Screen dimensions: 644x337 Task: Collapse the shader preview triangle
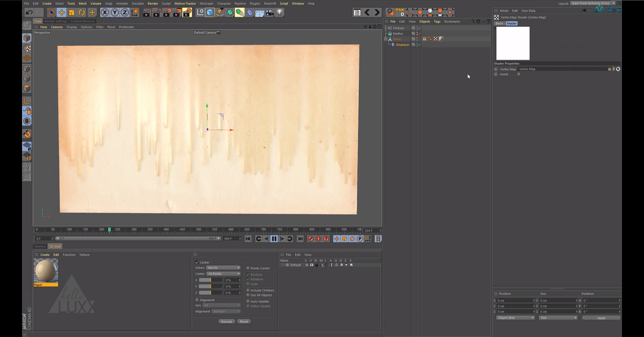coord(495,28)
